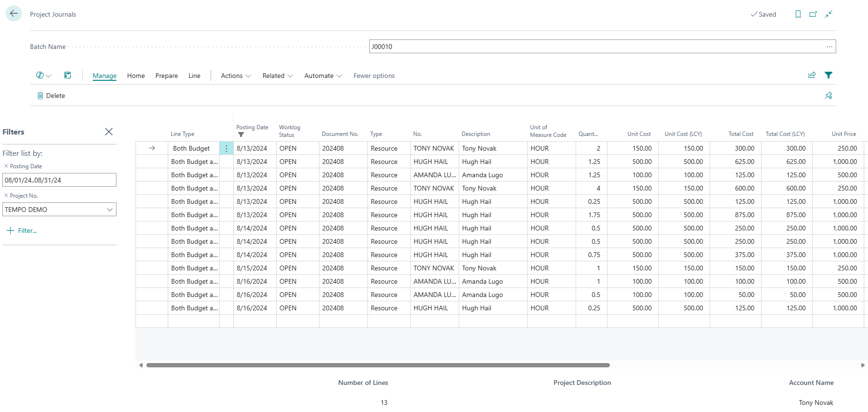Open row options for first line
This screenshot has height=412, width=868.
click(226, 148)
